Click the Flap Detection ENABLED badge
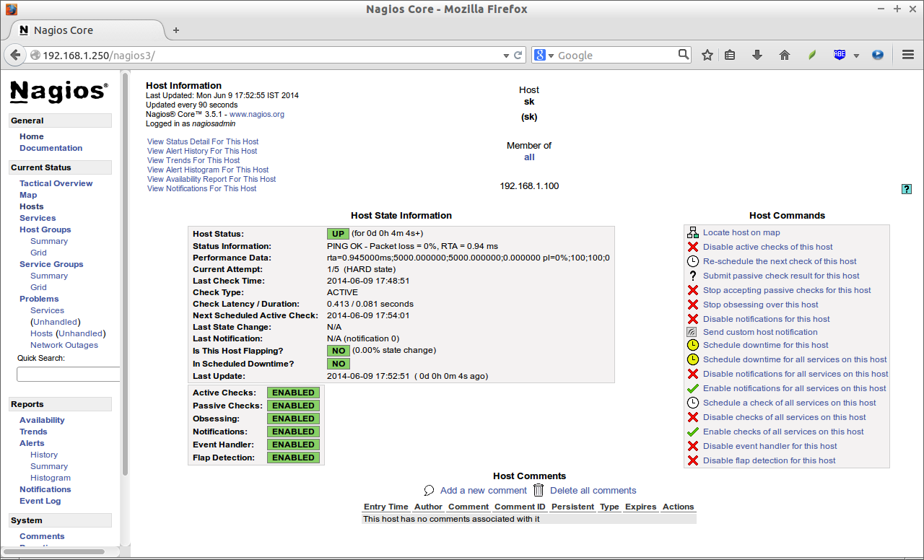Screen dimensions: 924x560 (x=293, y=458)
